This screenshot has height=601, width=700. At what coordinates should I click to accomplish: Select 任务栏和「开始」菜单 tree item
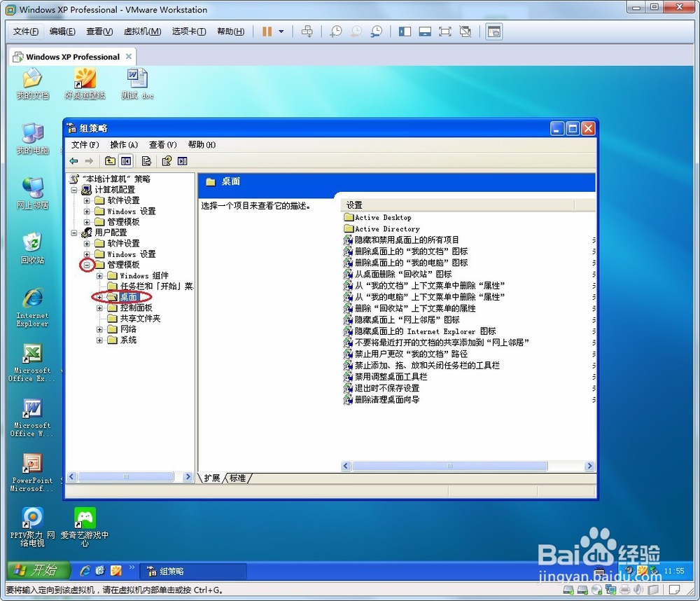(x=156, y=286)
